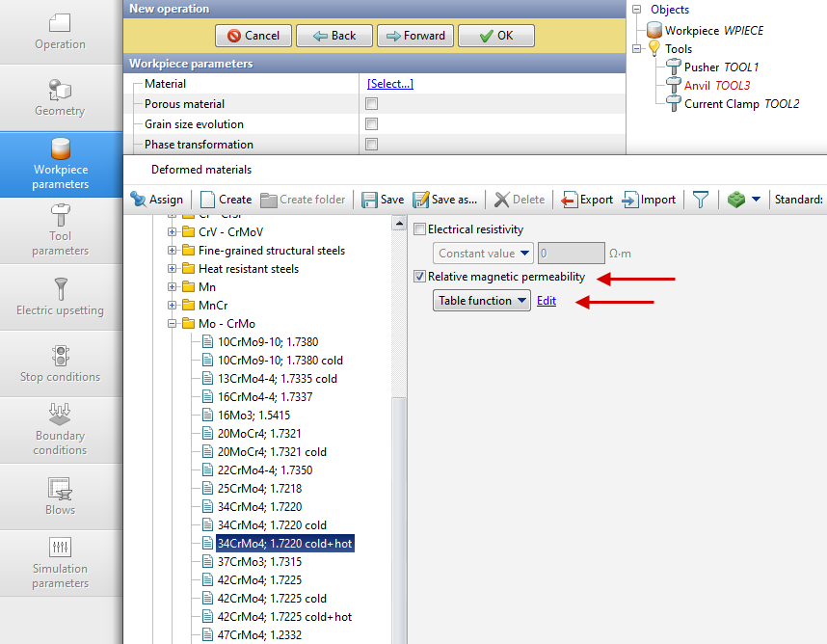Toggle the Porous material checkbox
The width and height of the screenshot is (827, 644).
tap(371, 104)
